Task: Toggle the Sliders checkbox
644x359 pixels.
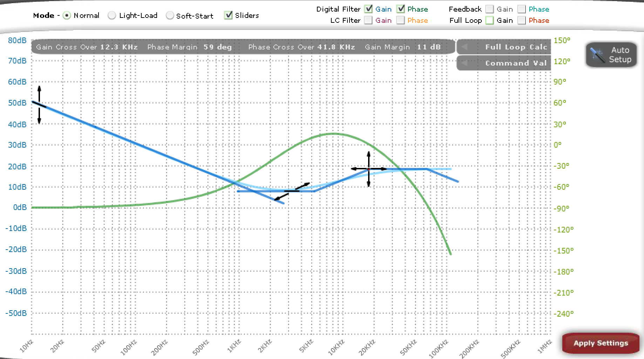Action: coord(228,15)
